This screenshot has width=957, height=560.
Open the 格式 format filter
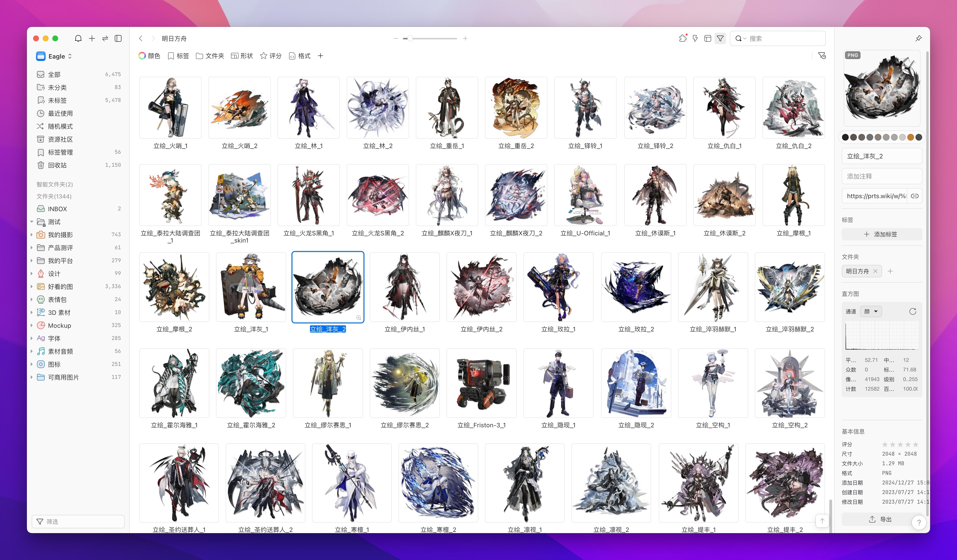tap(300, 56)
